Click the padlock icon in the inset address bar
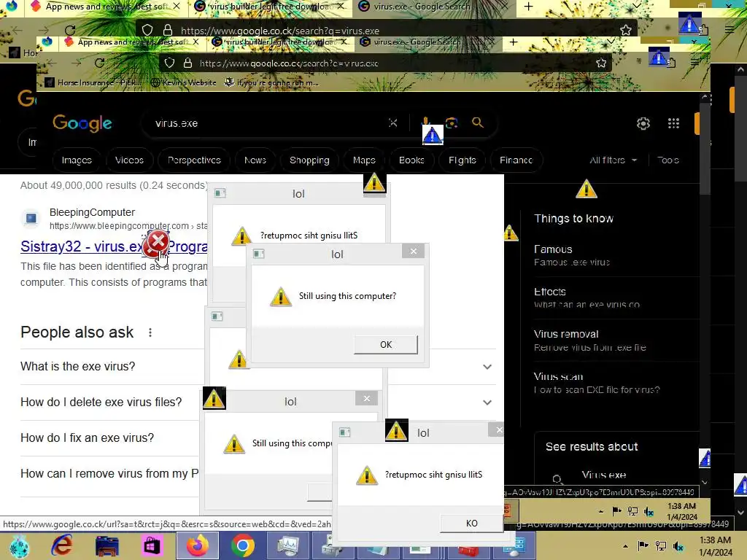747x560 pixels. click(x=187, y=63)
